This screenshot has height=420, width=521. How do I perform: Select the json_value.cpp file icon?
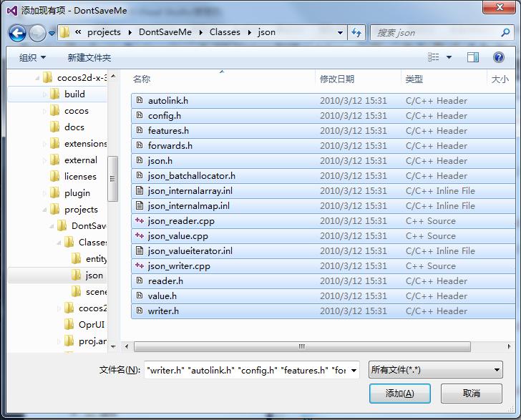[140, 235]
